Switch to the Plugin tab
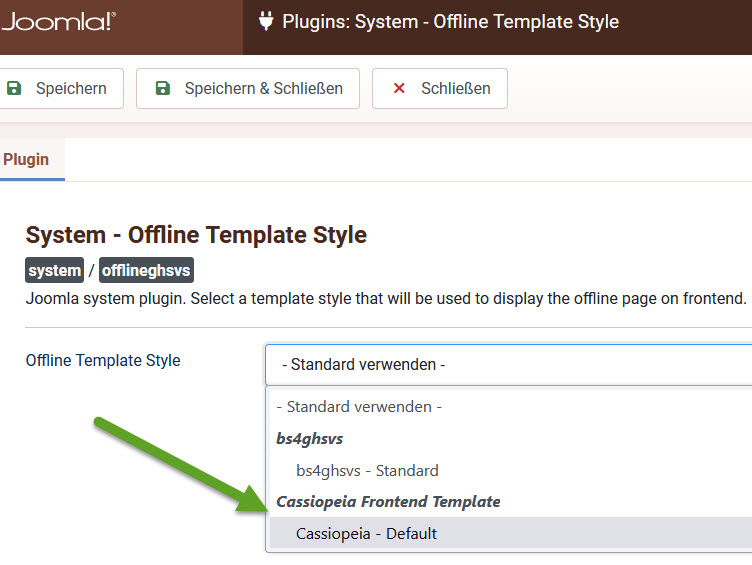 click(27, 159)
